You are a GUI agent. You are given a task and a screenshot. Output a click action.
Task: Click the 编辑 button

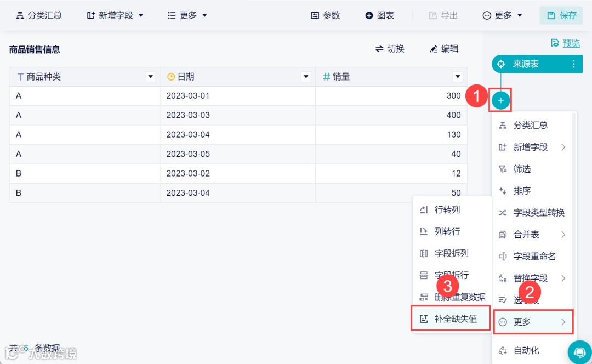click(444, 49)
